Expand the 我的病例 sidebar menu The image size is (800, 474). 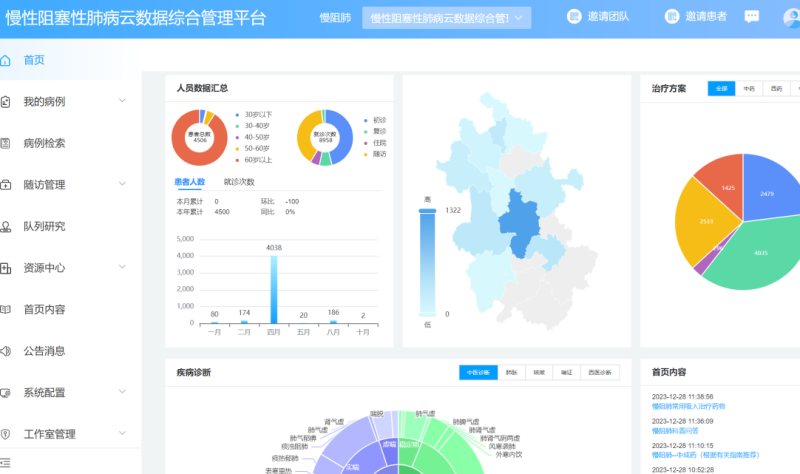tap(122, 101)
